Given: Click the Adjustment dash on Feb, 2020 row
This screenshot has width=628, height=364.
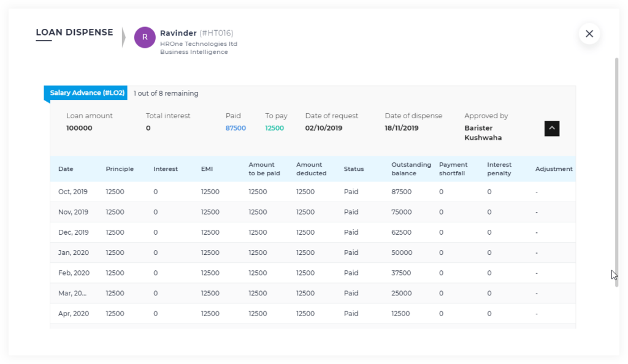Looking at the screenshot, I should point(536,273).
